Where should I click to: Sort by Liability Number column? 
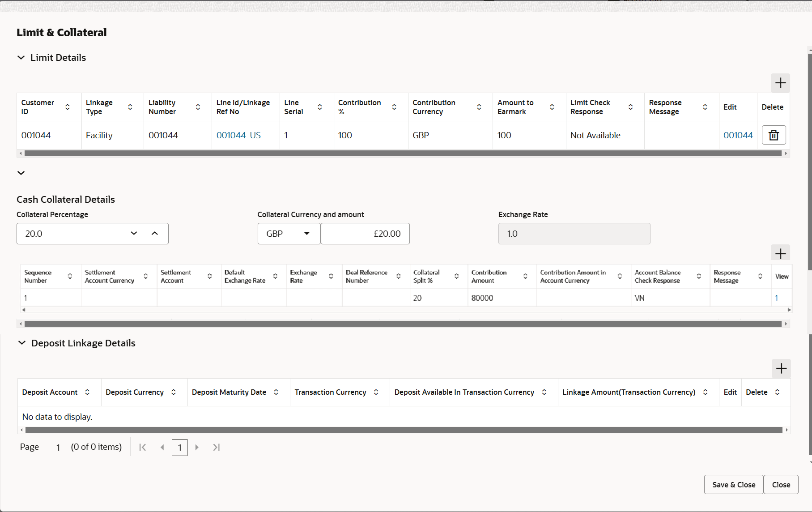pos(198,107)
